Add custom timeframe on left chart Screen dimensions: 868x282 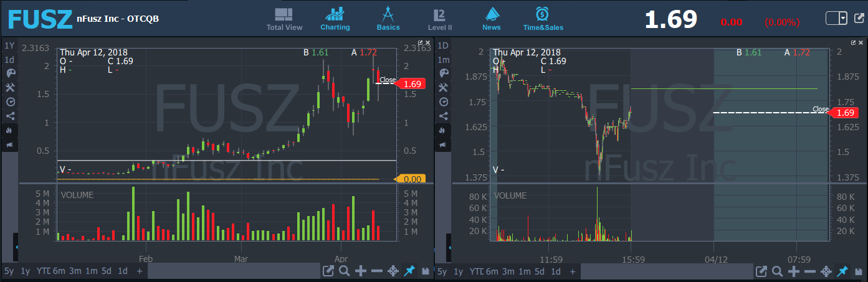(x=139, y=271)
